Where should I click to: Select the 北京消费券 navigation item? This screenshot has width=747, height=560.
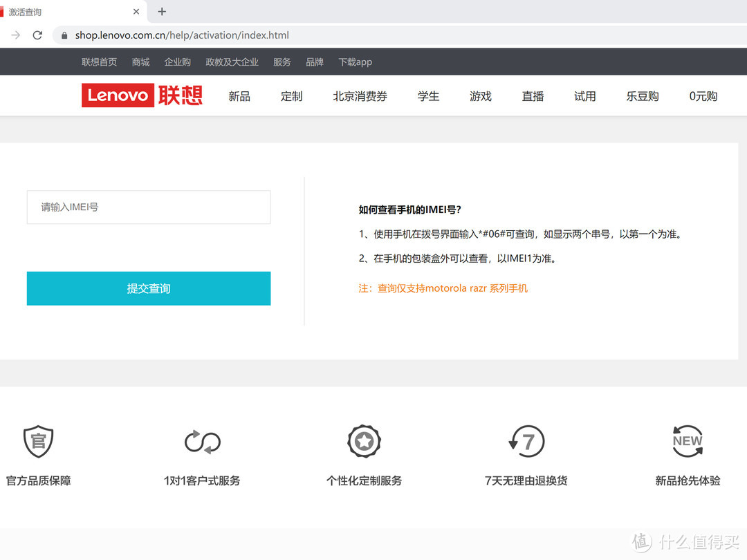coord(360,97)
